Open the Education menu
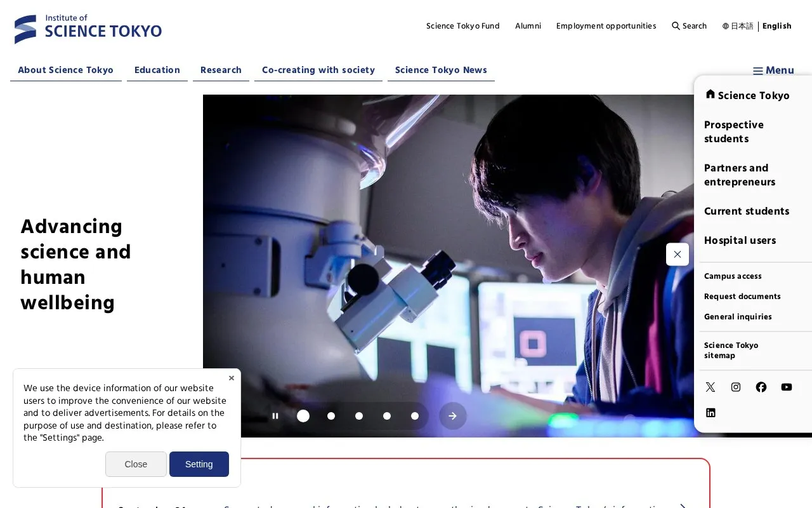Viewport: 812px width, 508px height. [x=157, y=70]
